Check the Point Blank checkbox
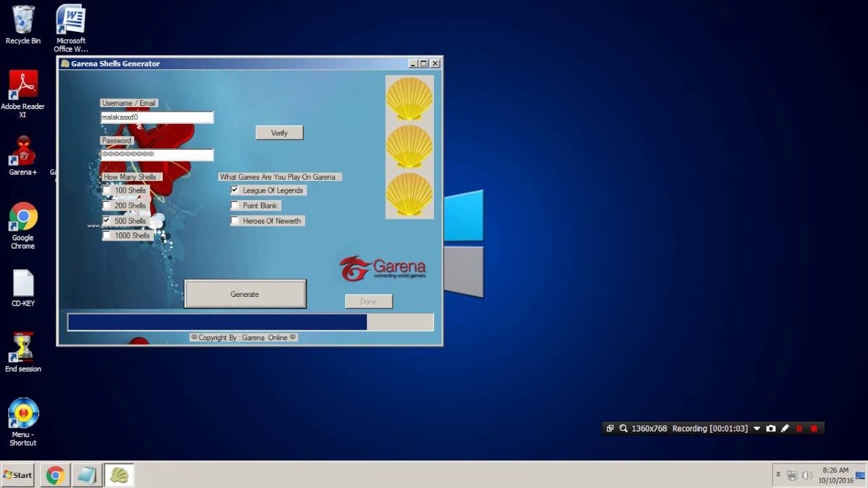The width and height of the screenshot is (868, 488). [x=235, y=205]
